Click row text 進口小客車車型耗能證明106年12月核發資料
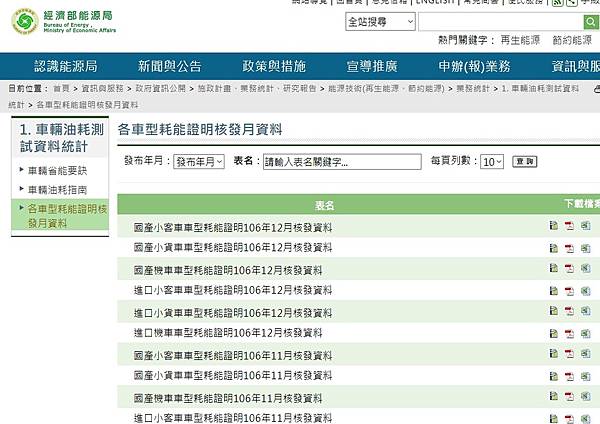This screenshot has height=424, width=600. [233, 290]
